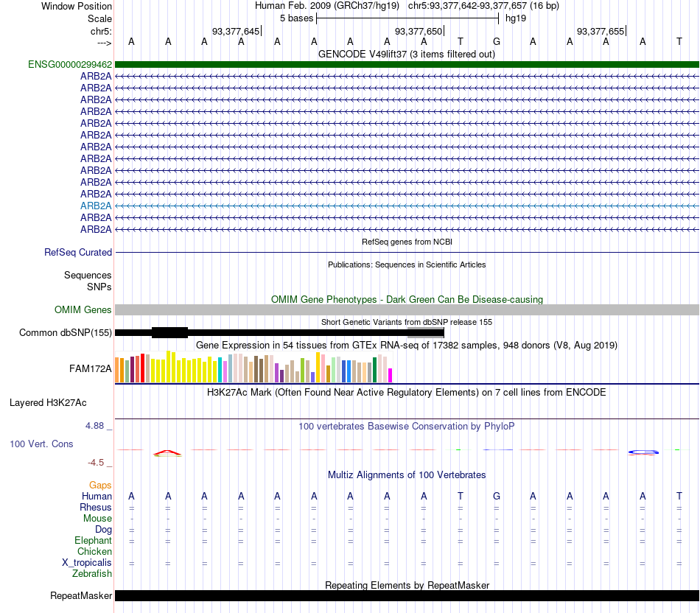Image resolution: width=700 pixels, height=613 pixels.
Task: Click the H3K27Ac Mark track title
Action: (407, 393)
